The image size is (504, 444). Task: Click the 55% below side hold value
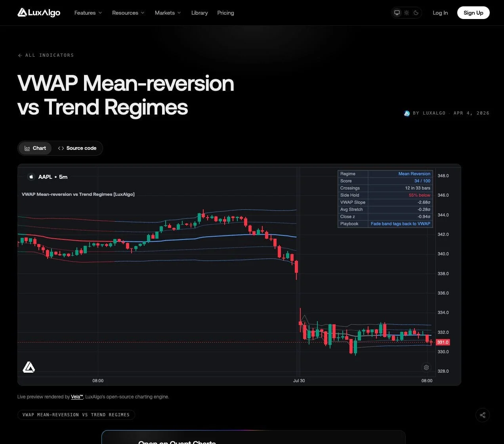click(x=419, y=195)
